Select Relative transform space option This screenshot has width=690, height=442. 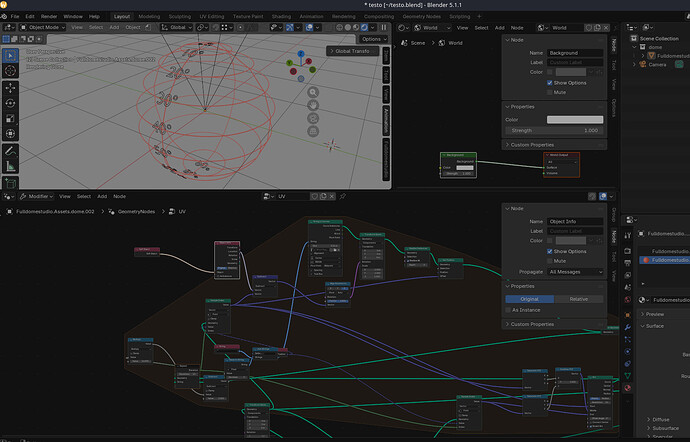coord(579,299)
